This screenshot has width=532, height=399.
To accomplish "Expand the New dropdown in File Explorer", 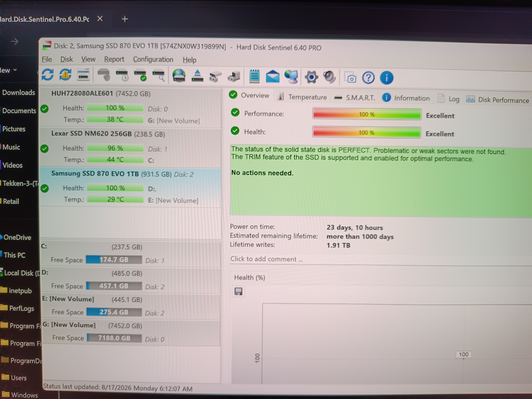I will point(9,70).
